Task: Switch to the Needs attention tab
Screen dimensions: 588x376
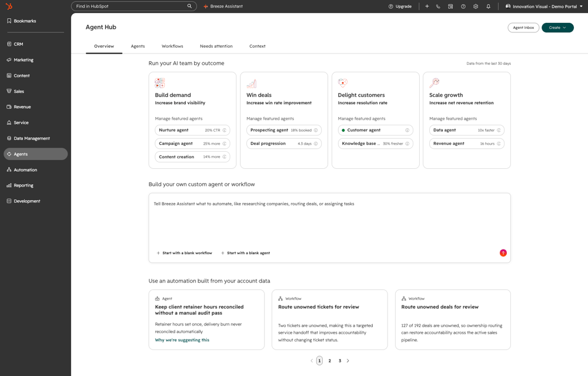Action: (216, 46)
